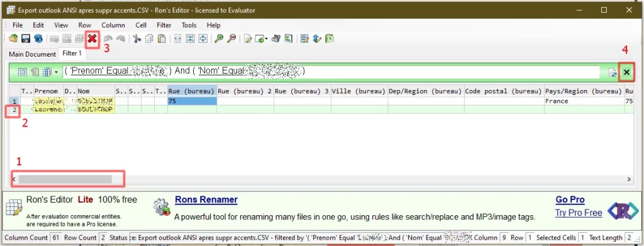
Task: Open the Edit menu
Action: [x=38, y=25]
